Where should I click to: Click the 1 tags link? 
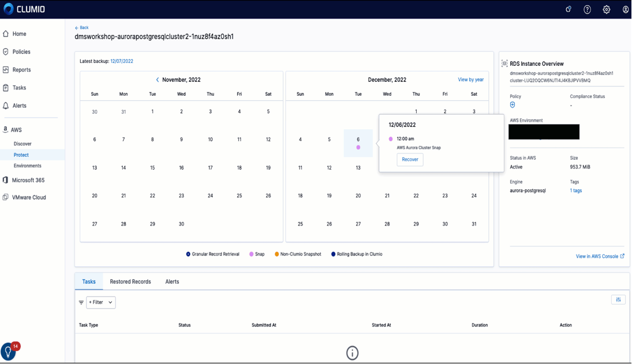[575, 190]
